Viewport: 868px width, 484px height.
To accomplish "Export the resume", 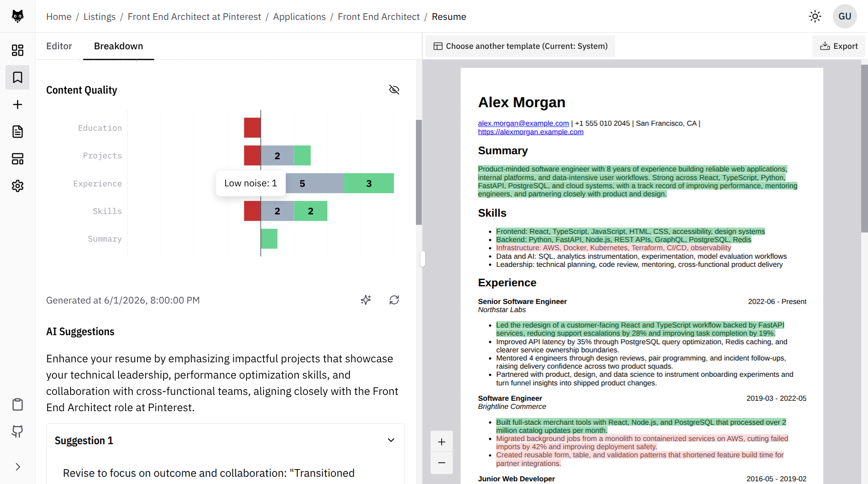I will pos(839,46).
